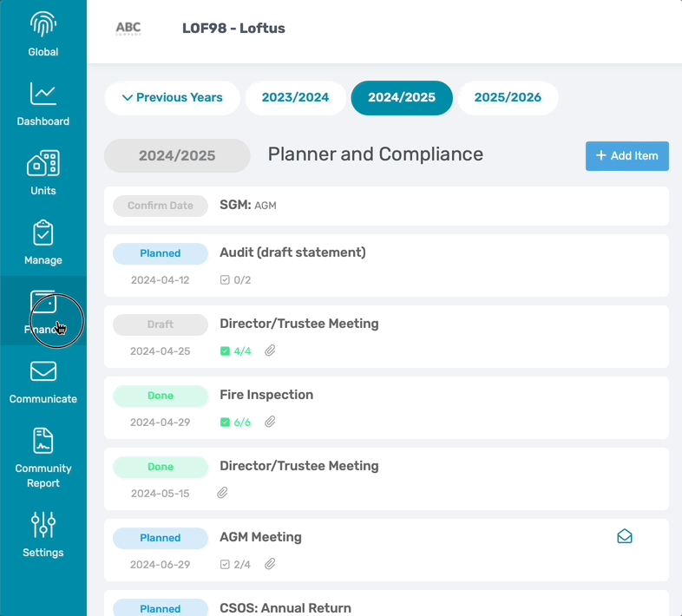
Task: Click the LOF98 - Loftus title
Action: [233, 29]
